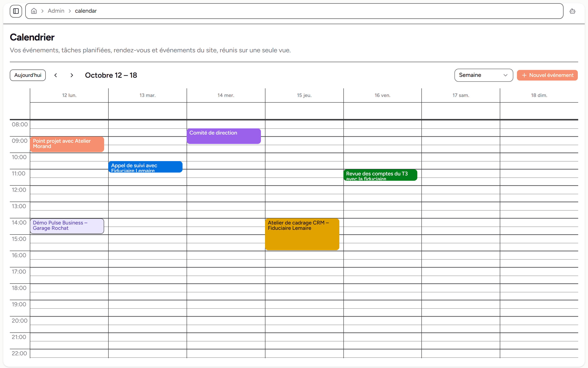588x368 pixels.
Task: Open the assistant bot icon
Action: pos(572,11)
